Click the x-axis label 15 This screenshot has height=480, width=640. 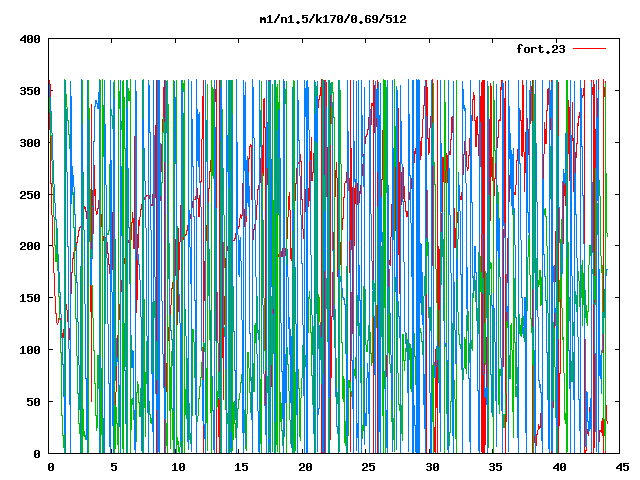(242, 467)
